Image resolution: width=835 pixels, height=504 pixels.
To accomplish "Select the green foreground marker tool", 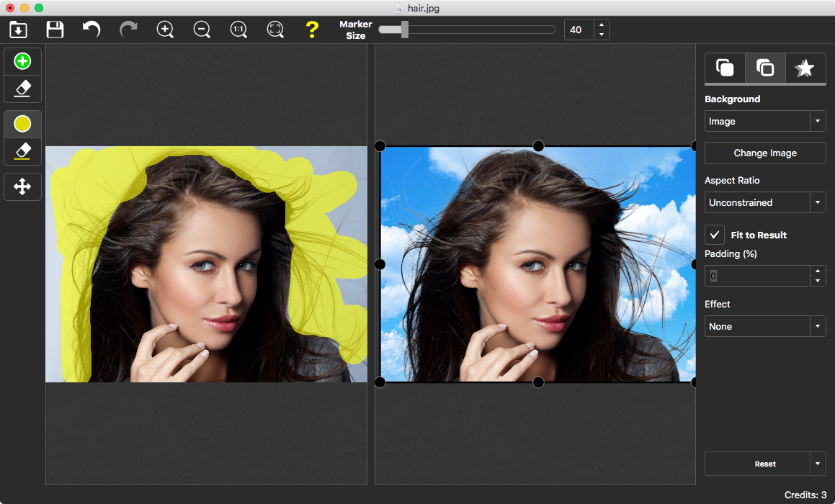I will pos(22,60).
